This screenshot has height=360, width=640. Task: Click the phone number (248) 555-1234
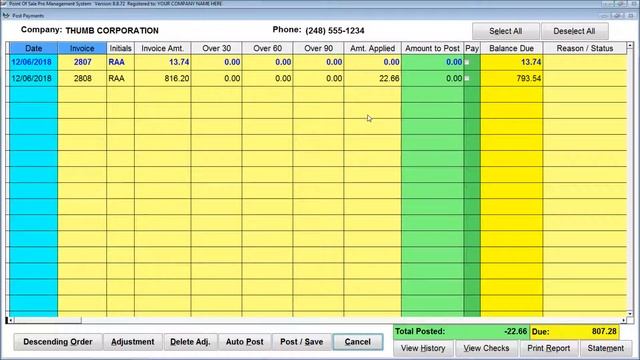click(x=335, y=31)
